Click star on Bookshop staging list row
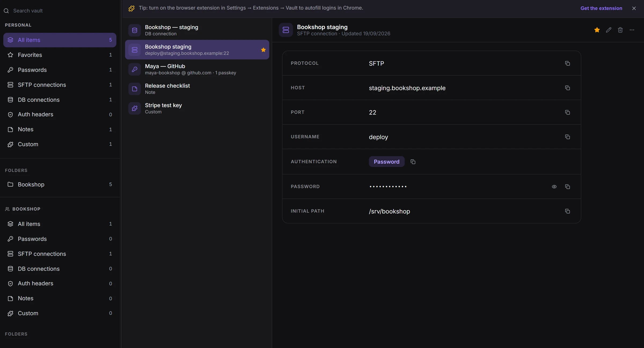The height and width of the screenshot is (348, 644). [x=263, y=50]
